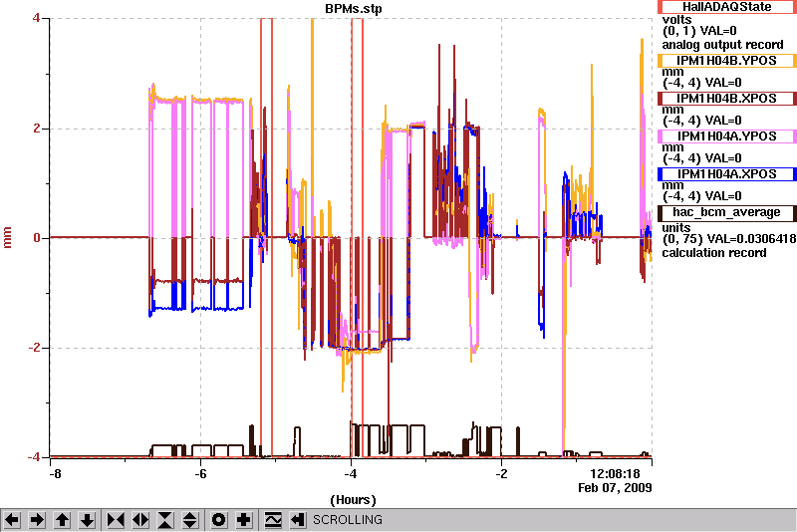Select the IPM1H04B.YPOS orange legend entry
This screenshot has width=797, height=532.
(727, 61)
